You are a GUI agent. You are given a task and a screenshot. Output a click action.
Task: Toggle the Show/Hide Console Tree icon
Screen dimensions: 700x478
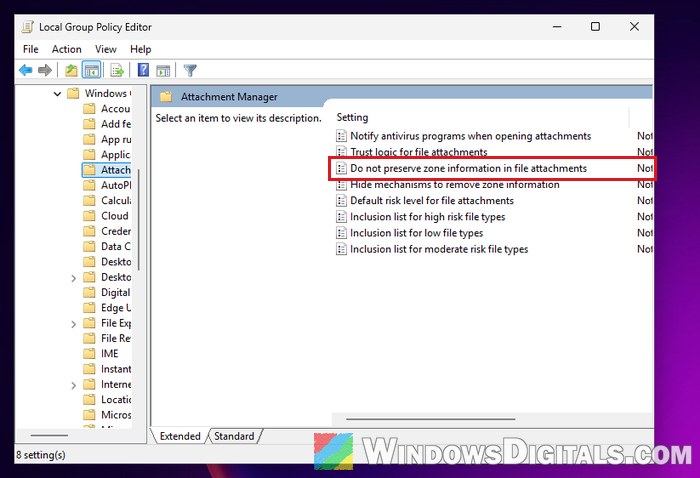[x=92, y=70]
